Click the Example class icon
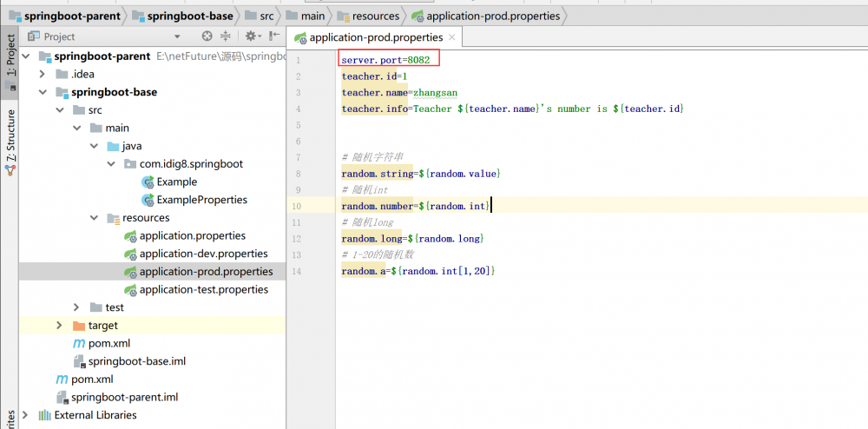The height and width of the screenshot is (429, 868). (x=148, y=181)
